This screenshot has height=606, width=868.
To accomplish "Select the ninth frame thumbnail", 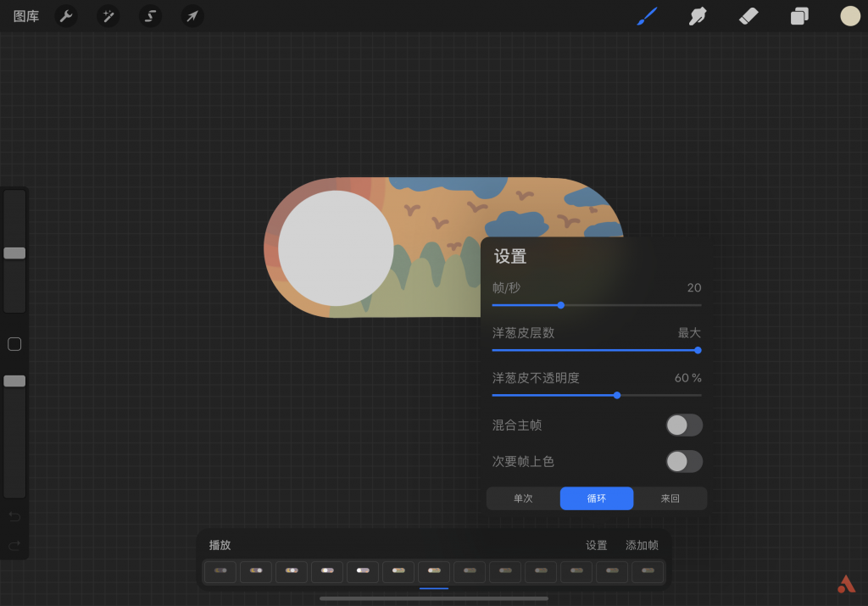I will [x=505, y=572].
